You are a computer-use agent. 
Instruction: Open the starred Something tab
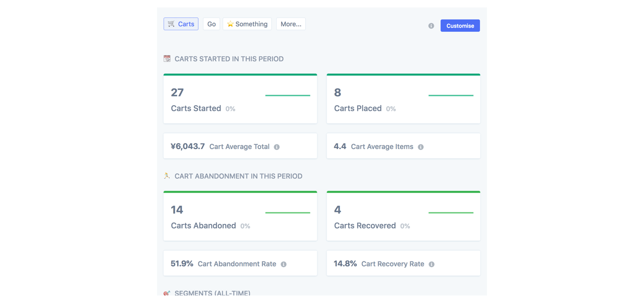pyautogui.click(x=247, y=24)
